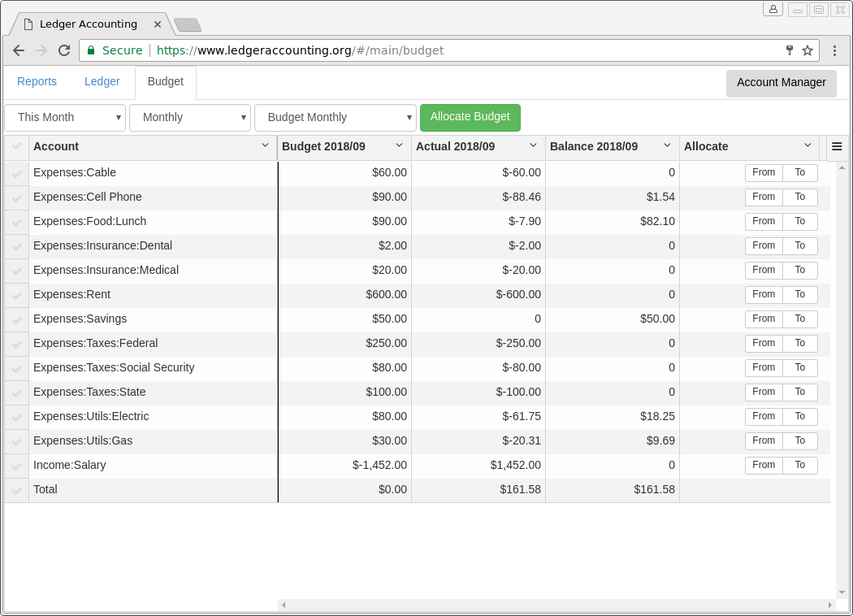The width and height of the screenshot is (853, 616).
Task: Switch to the Reports tab
Action: [37, 82]
